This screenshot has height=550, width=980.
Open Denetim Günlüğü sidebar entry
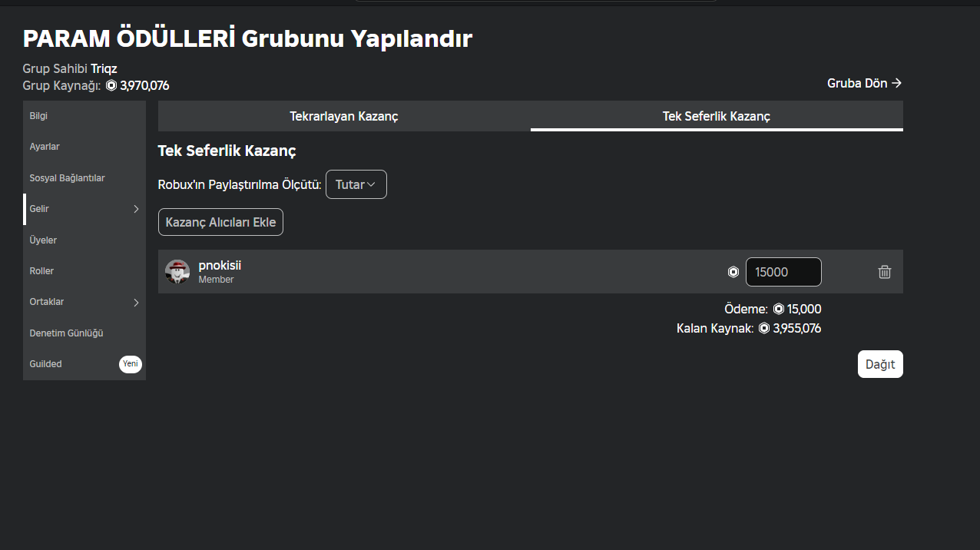pos(66,333)
